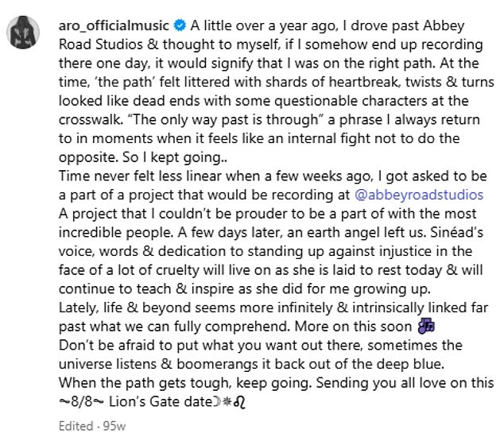The width and height of the screenshot is (504, 445).
Task: Click the "Lion's Gate date" text
Action: pyautogui.click(x=161, y=401)
